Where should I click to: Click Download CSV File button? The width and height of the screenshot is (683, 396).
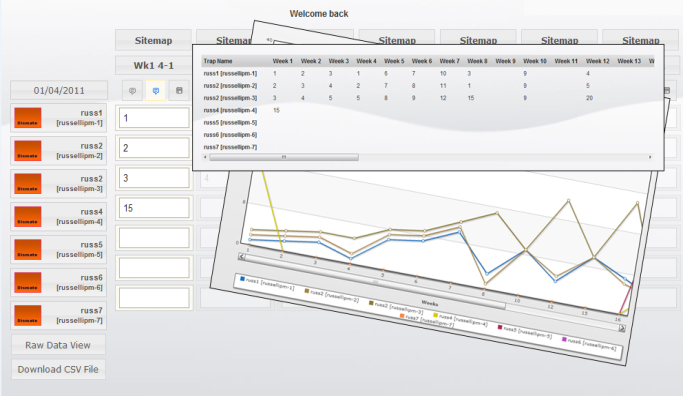pyautogui.click(x=58, y=369)
